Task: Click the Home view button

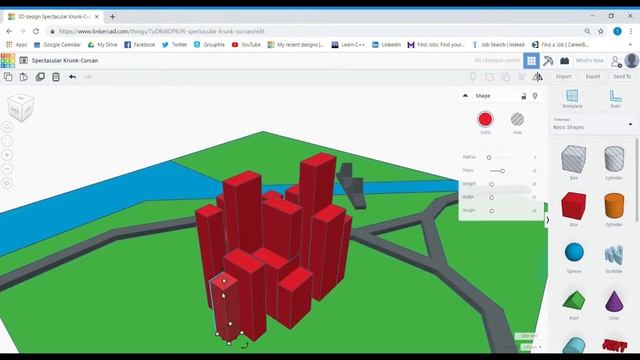Action: coord(7,127)
